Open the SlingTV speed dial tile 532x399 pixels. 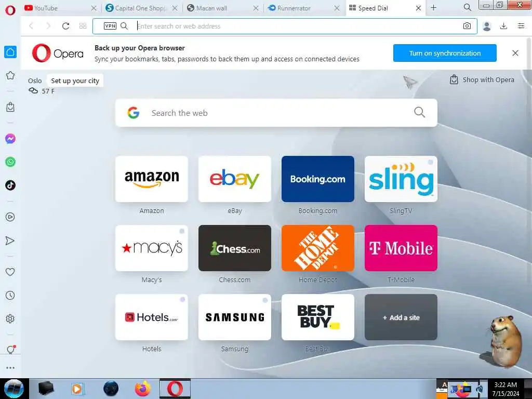[401, 179]
